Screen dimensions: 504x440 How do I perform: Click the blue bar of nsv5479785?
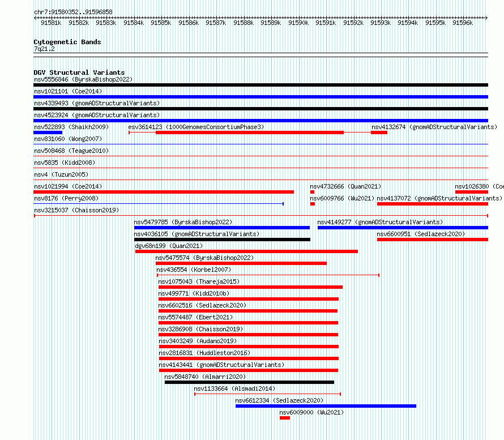222,228
